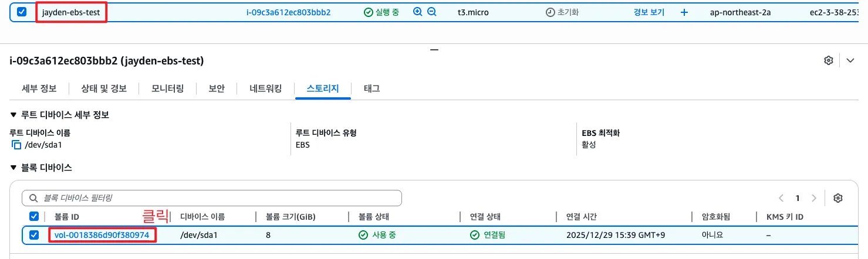
Task: Uncheck the jayden-ebs-test instance checkbox
Action: pos(22,12)
